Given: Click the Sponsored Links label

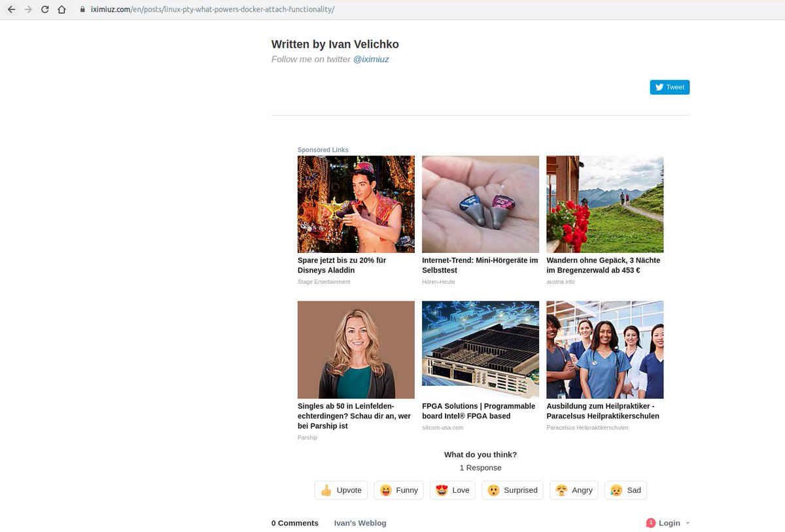Looking at the screenshot, I should [323, 150].
